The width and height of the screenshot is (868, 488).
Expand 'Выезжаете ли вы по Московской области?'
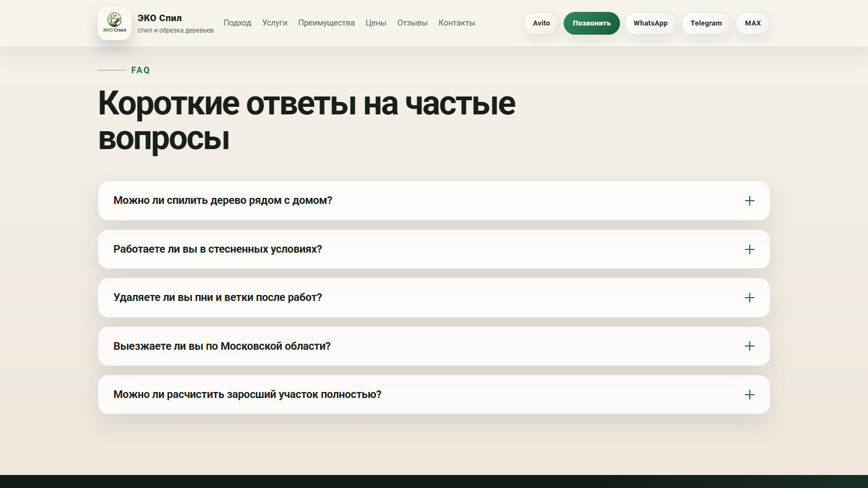(x=434, y=346)
